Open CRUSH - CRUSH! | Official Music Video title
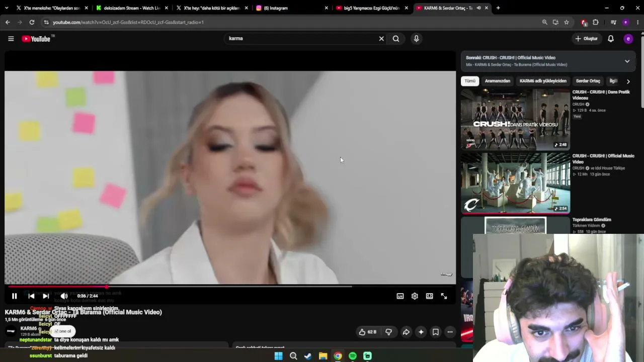This screenshot has height=362, width=644. [603, 159]
